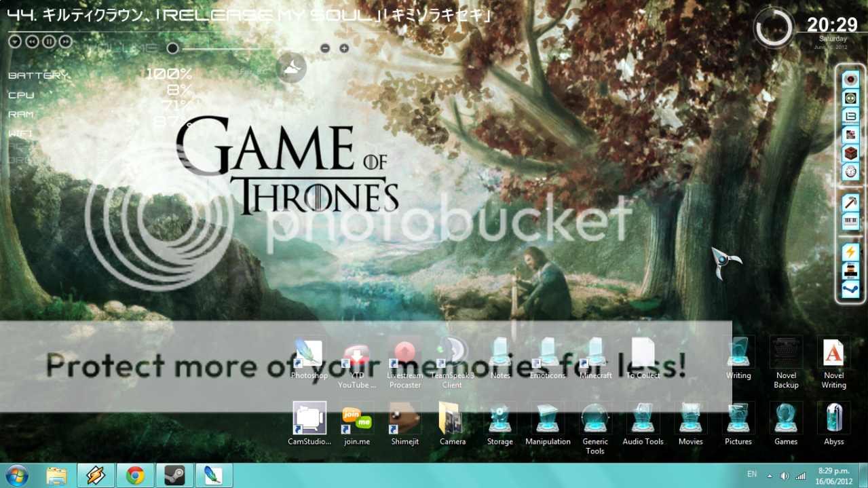
Task: Launch the Shimejit shortcut
Action: point(405,424)
